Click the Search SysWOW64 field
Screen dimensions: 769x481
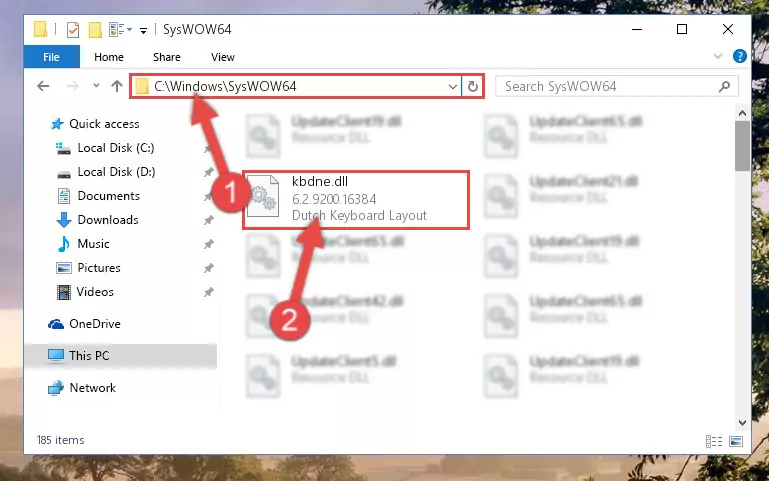point(617,86)
